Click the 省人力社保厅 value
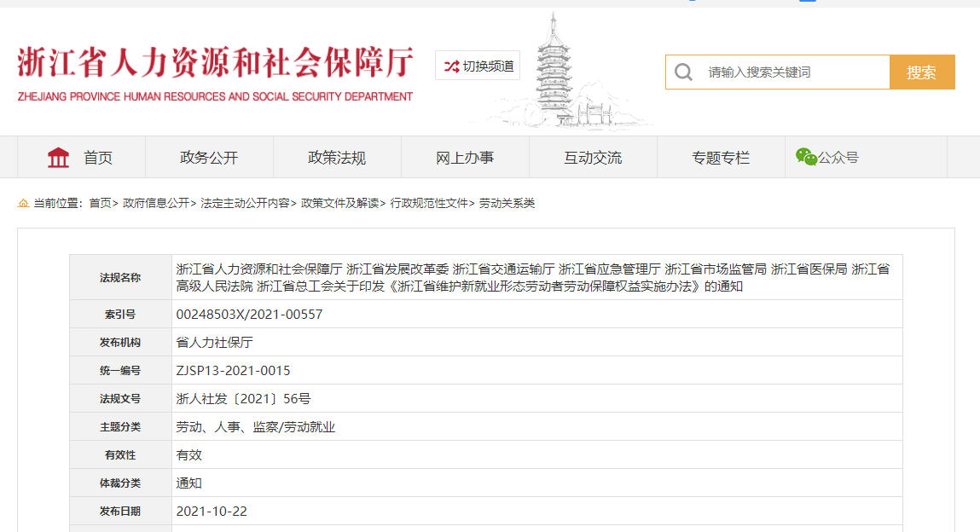 pyautogui.click(x=214, y=342)
